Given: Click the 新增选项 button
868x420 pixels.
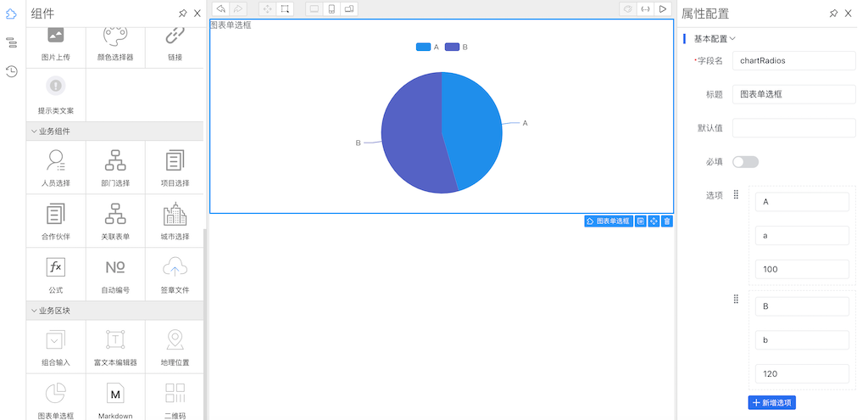Looking at the screenshot, I should [x=771, y=402].
